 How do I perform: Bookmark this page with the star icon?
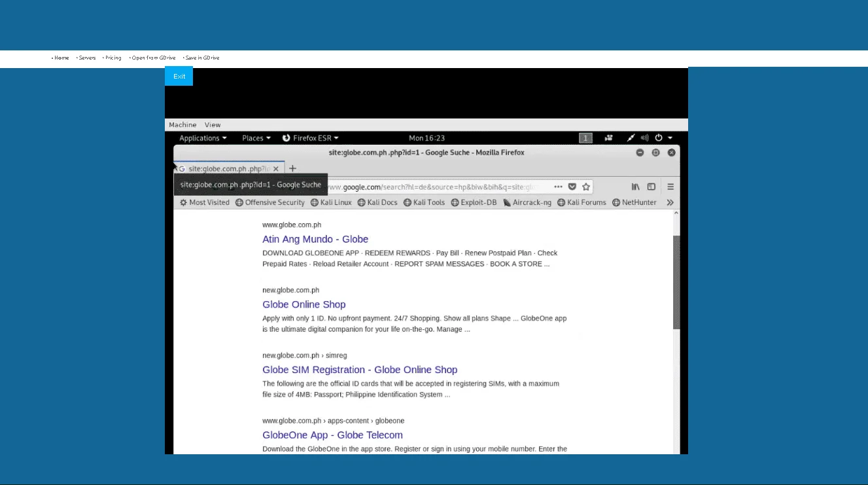(x=586, y=187)
